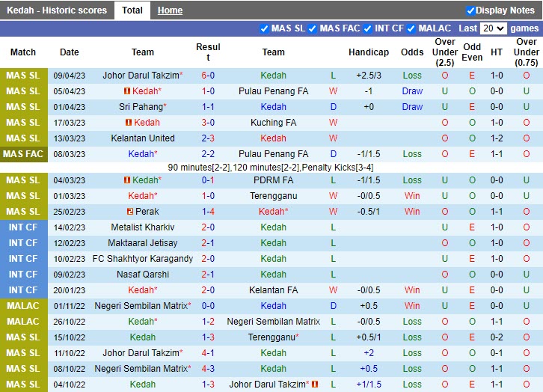
Task: Click date 12/02/23 cell
Action: 70,243
